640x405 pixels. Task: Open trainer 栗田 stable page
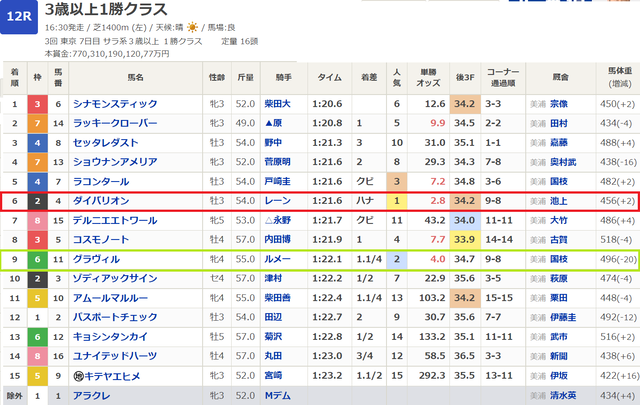[559, 298]
